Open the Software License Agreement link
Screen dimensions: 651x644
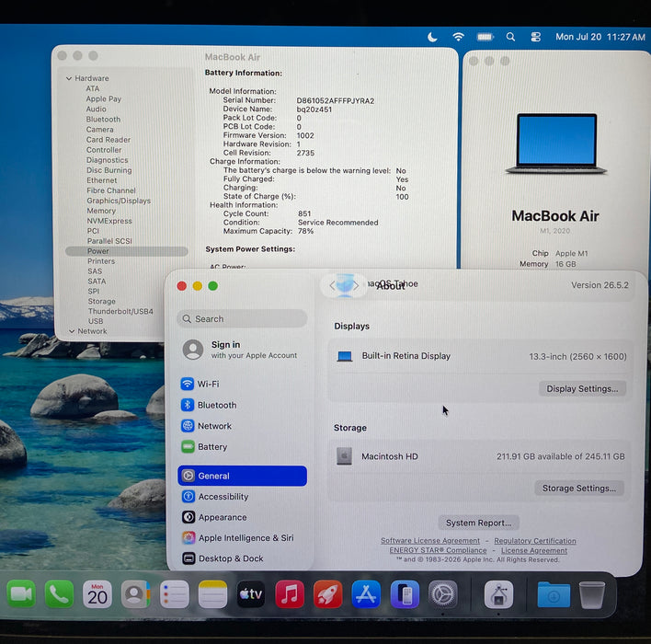point(430,541)
